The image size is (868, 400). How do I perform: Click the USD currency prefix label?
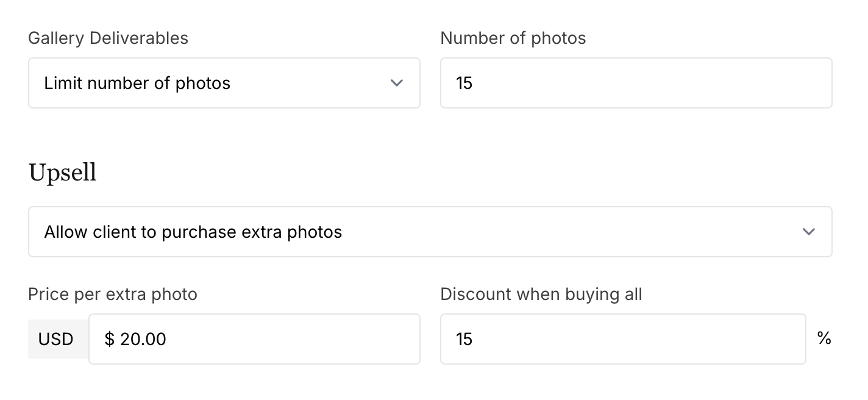[x=57, y=339]
